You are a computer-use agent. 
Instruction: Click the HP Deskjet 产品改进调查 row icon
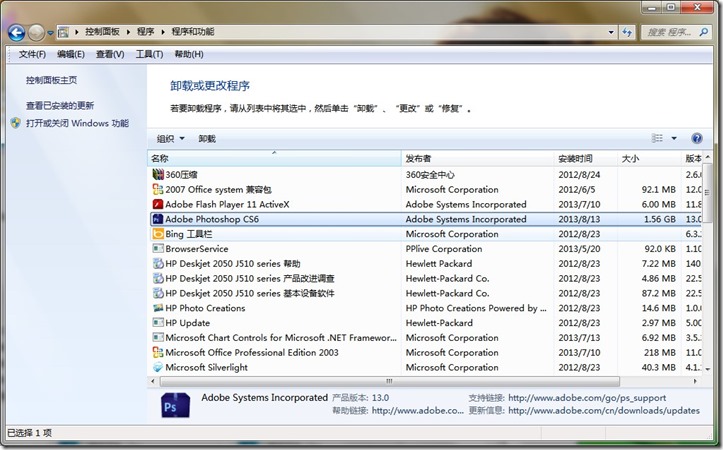tap(158, 278)
